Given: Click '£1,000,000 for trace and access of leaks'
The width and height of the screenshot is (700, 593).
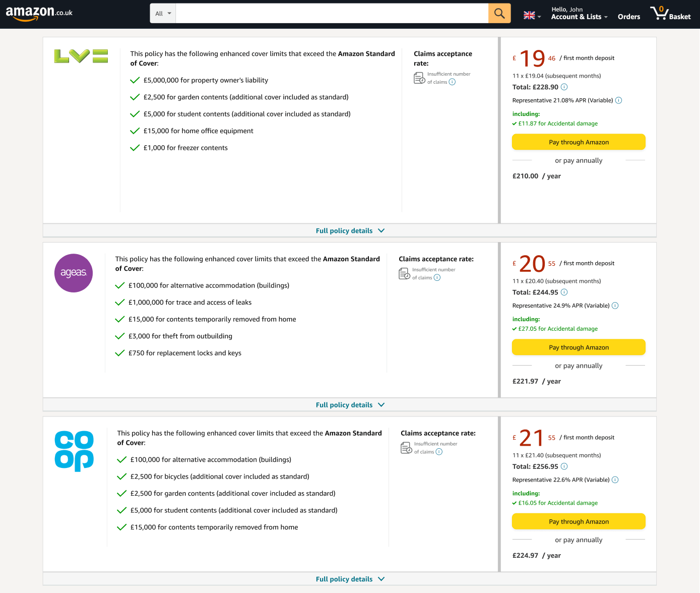Looking at the screenshot, I should click(x=190, y=303).
